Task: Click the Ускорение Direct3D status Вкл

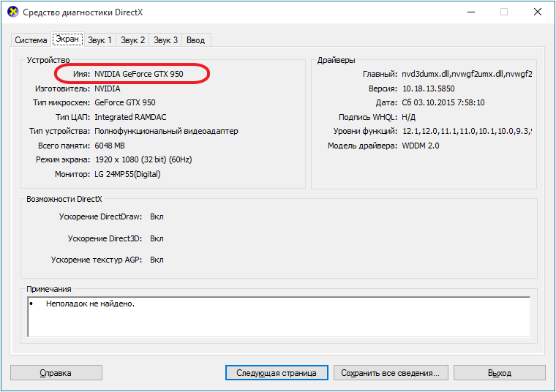Action: pos(157,238)
